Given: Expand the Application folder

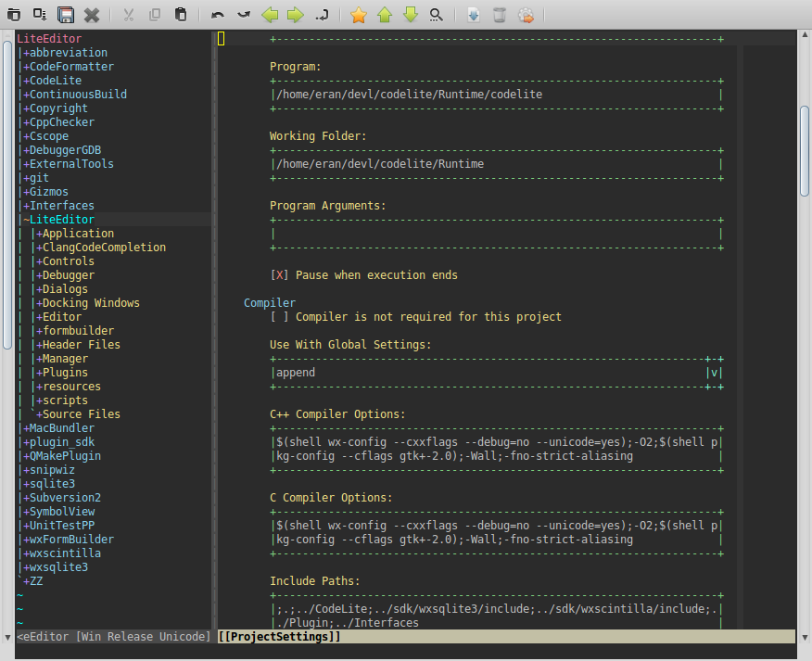Looking at the screenshot, I should 39,234.
